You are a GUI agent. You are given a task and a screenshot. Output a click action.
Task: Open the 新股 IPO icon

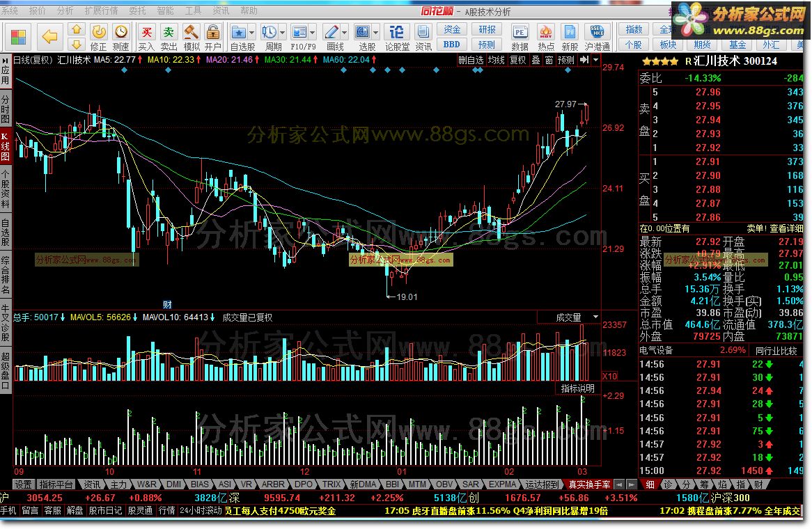[x=570, y=37]
